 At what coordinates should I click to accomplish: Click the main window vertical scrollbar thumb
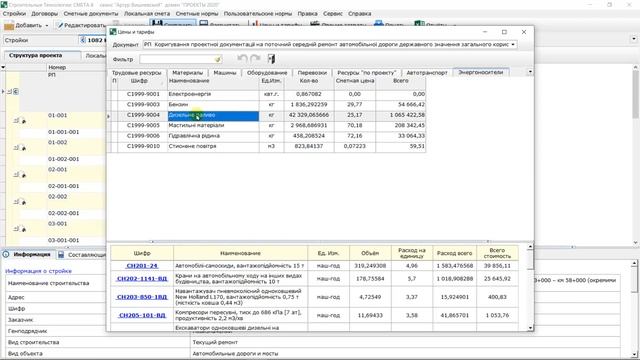[636, 94]
